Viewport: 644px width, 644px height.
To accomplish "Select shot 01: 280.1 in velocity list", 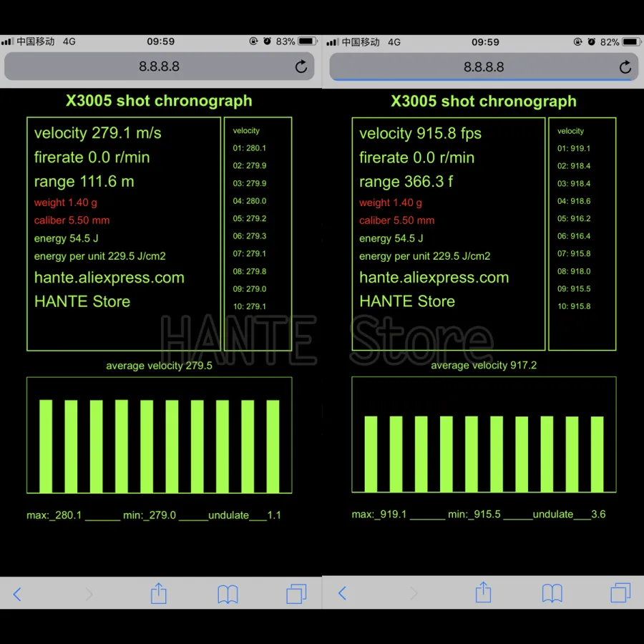I will [x=249, y=148].
